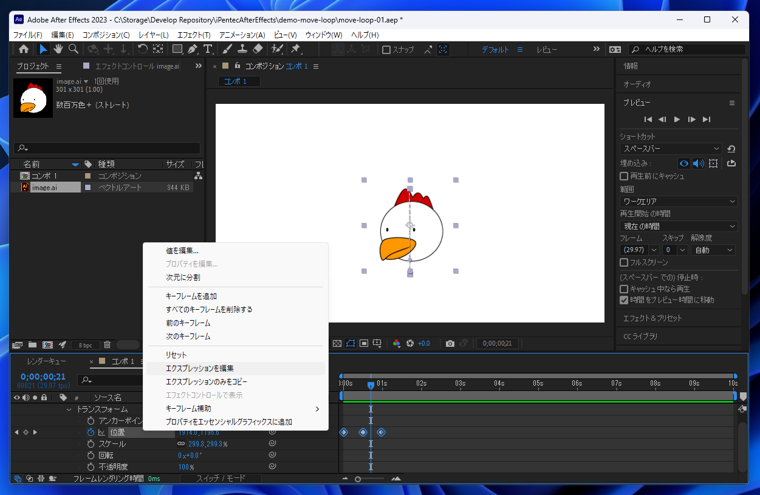Click the Home icon in the toolbar

point(23,49)
